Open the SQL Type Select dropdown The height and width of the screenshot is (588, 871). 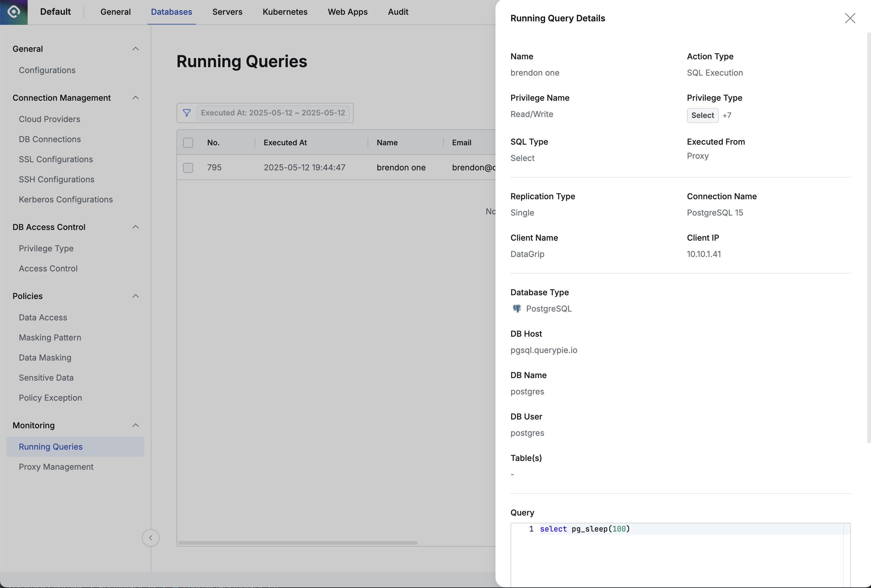coord(522,158)
